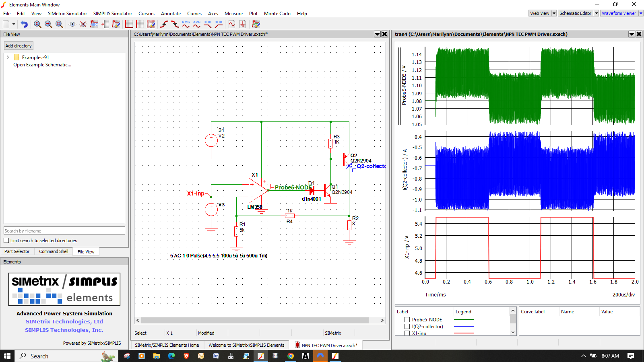Screen dimensions: 644x362
Task: Click the fall time measurement icon
Action: (175, 24)
